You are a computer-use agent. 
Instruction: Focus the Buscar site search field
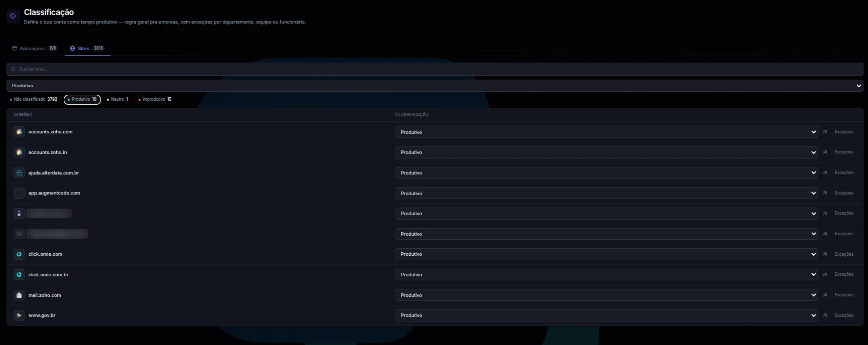[x=435, y=69]
